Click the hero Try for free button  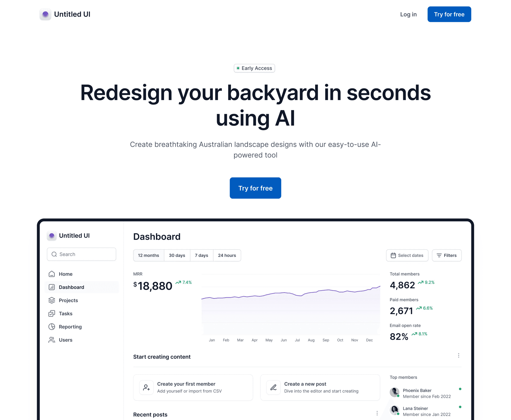[x=256, y=188]
